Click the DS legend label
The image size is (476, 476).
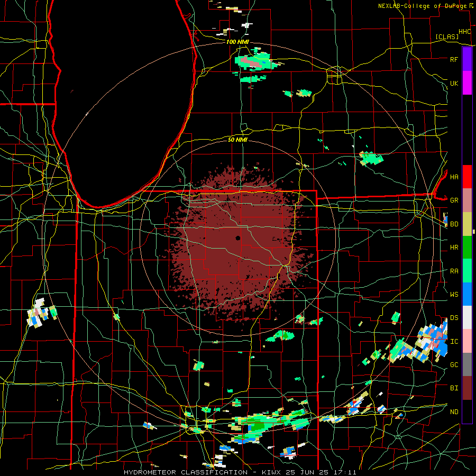pos(454,318)
